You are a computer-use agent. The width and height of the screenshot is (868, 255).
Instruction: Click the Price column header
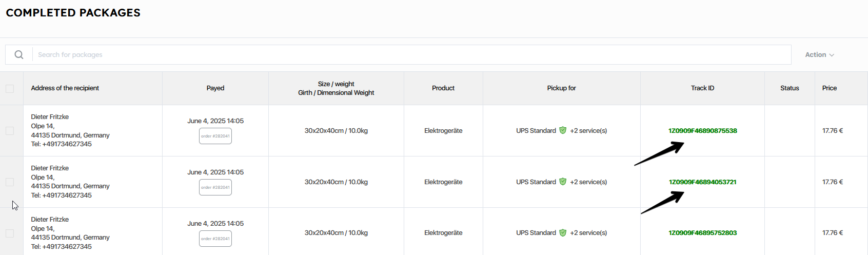pos(829,88)
